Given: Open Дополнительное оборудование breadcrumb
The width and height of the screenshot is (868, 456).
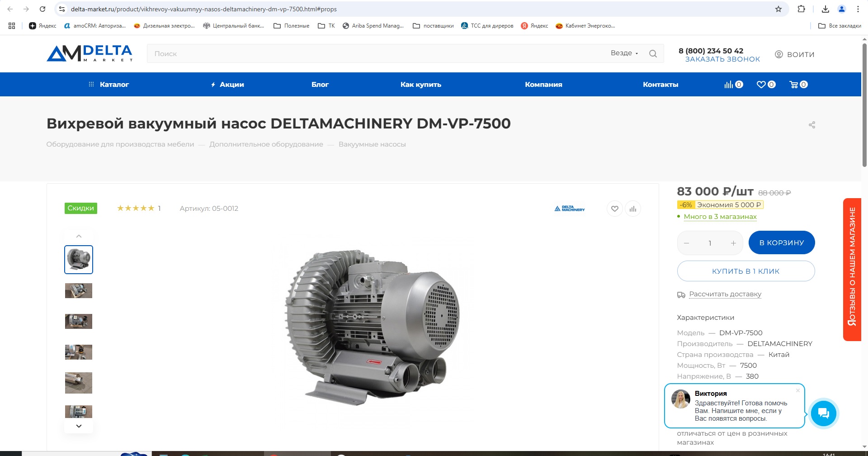Looking at the screenshot, I should (266, 144).
